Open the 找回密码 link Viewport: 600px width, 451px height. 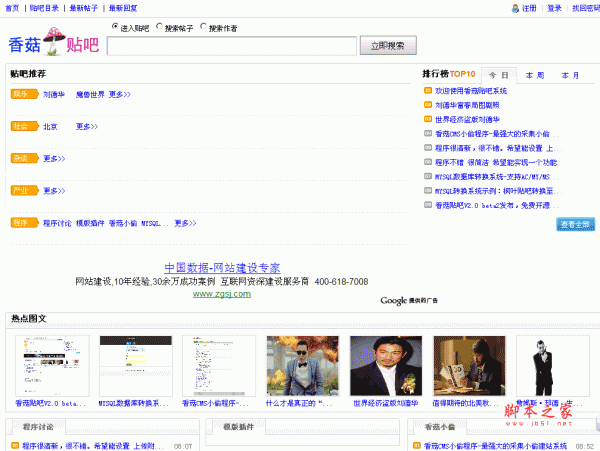point(585,8)
